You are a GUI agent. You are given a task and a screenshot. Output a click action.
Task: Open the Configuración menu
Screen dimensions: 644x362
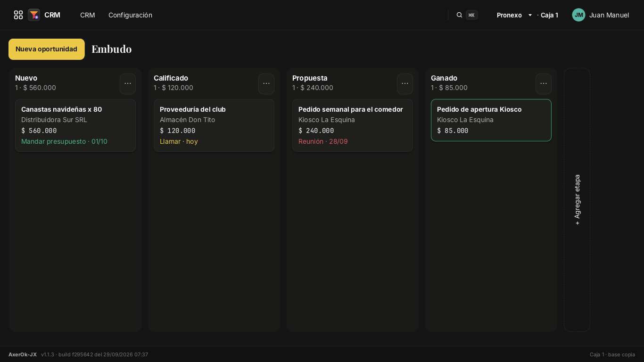coord(130,15)
